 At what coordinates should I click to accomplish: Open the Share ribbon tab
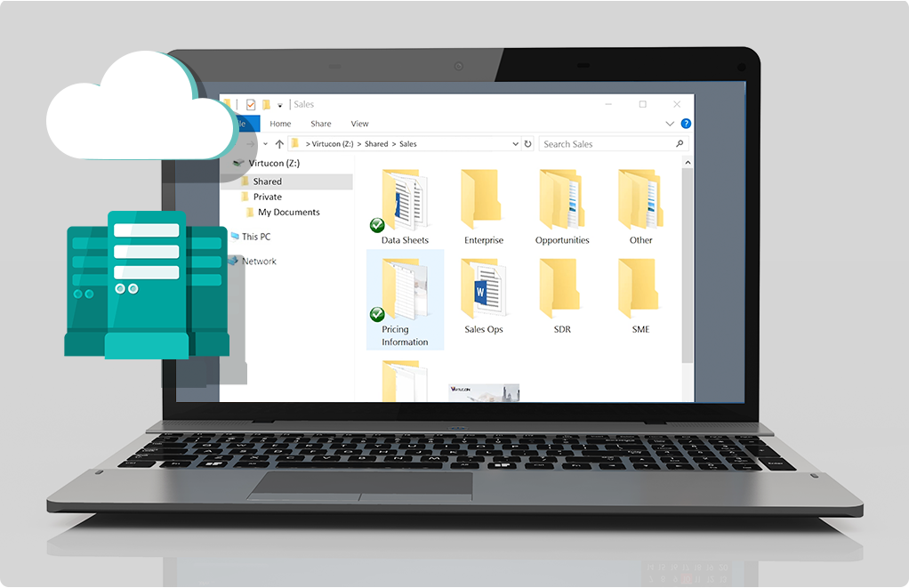(321, 124)
